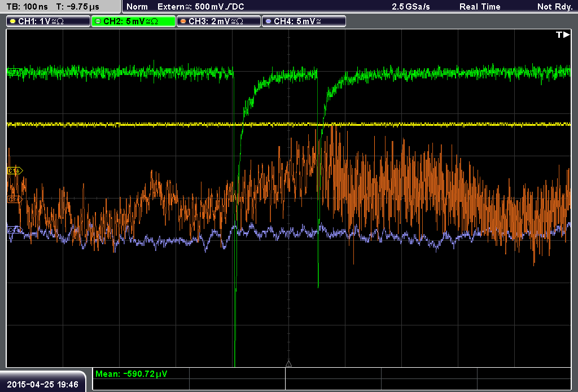Click the yellow CH1 indicator dot
Image resolution: width=578 pixels, height=392 pixels.
12,21
